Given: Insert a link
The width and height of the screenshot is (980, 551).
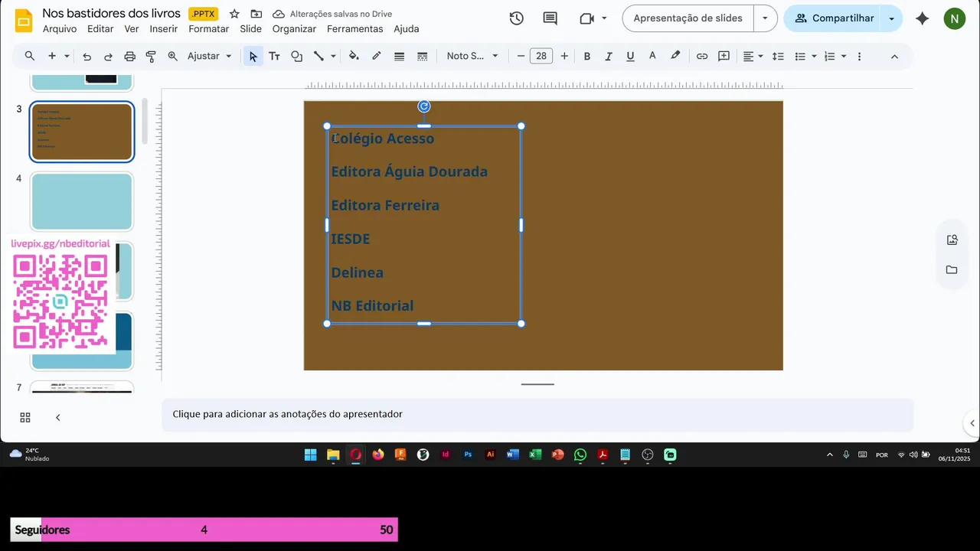Looking at the screenshot, I should coord(702,56).
